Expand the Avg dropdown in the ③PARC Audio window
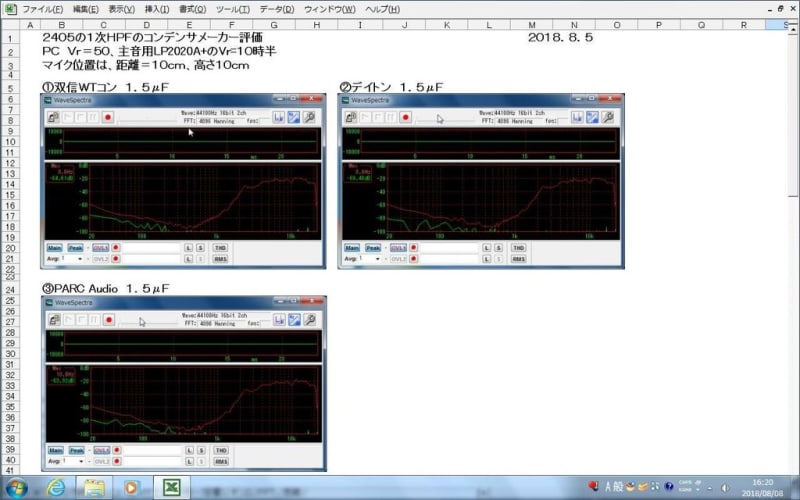800x500 pixels. [x=81, y=461]
